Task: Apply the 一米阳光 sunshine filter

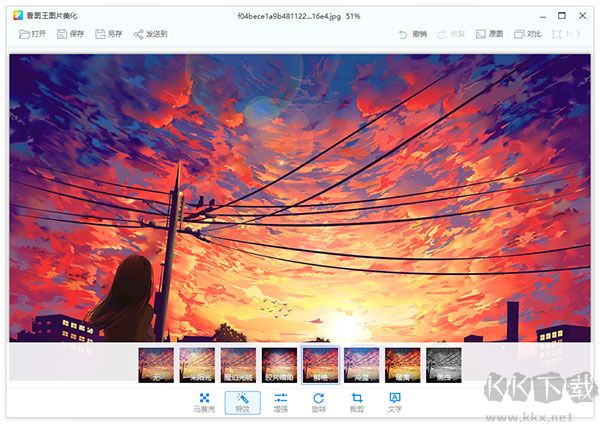Action: coord(197,365)
